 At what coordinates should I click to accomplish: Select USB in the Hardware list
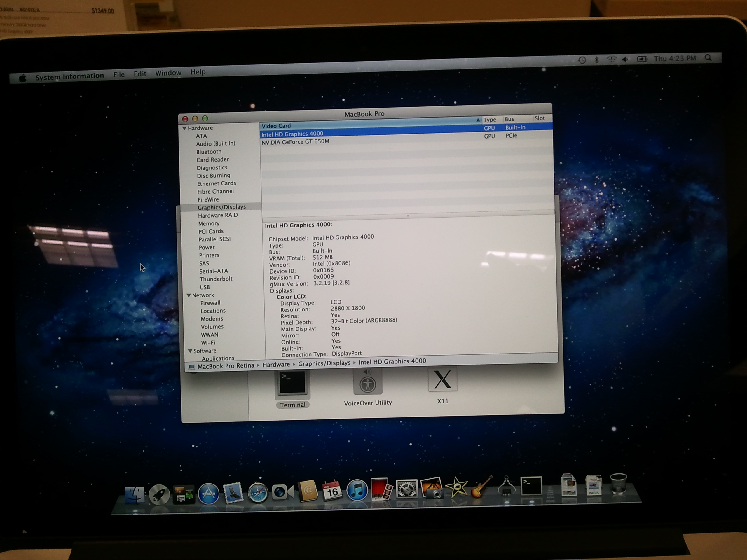pos(205,287)
